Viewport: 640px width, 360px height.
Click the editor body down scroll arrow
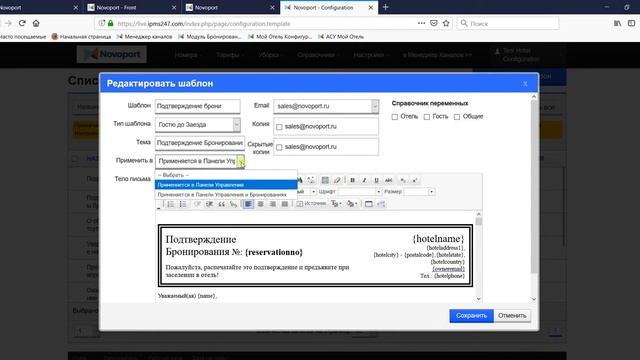pos(479,299)
